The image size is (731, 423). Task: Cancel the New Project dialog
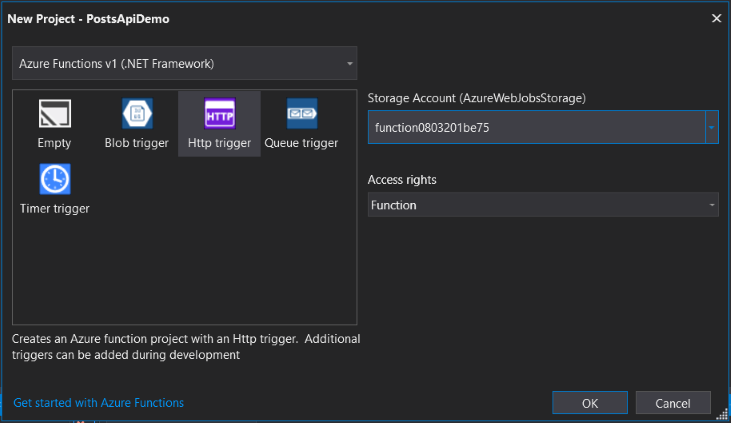pyautogui.click(x=673, y=402)
